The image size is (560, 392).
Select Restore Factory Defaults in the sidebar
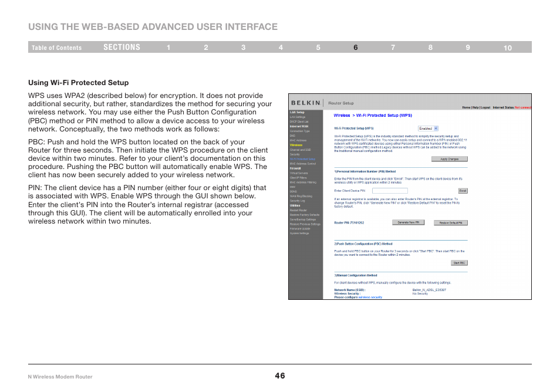pos(305,215)
